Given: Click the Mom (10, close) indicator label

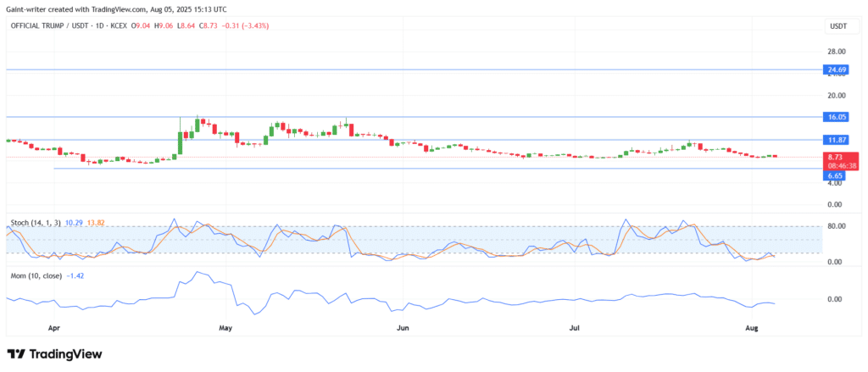Looking at the screenshot, I should [36, 275].
